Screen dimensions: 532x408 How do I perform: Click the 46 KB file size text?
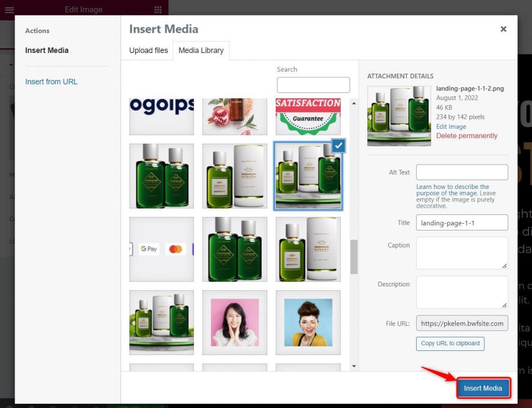444,107
